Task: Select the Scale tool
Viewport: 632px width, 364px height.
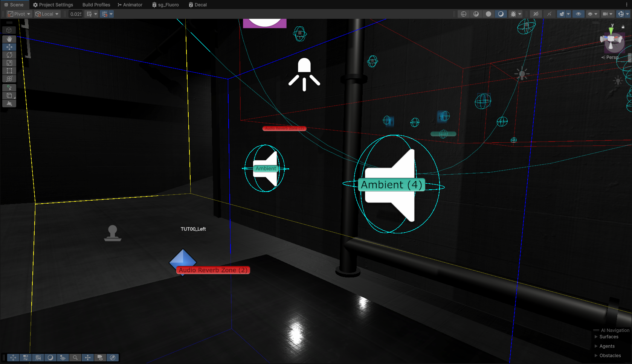Action: point(9,63)
